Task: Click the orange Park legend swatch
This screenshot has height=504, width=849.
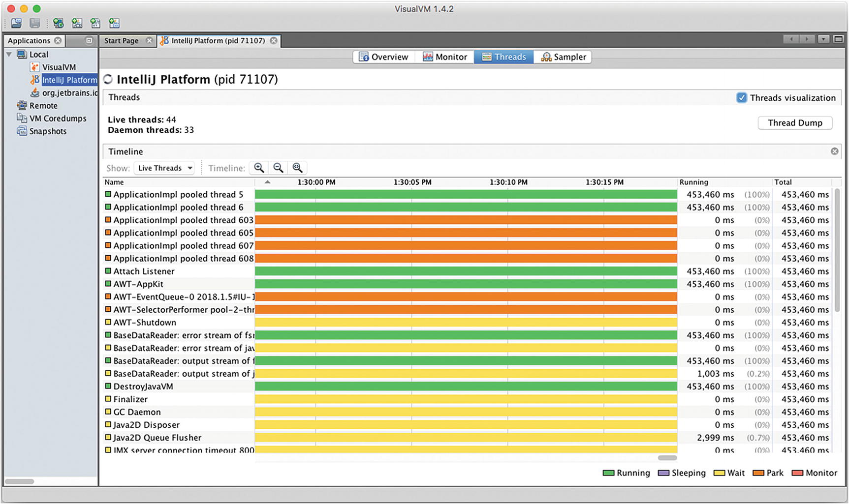Action: tap(758, 473)
